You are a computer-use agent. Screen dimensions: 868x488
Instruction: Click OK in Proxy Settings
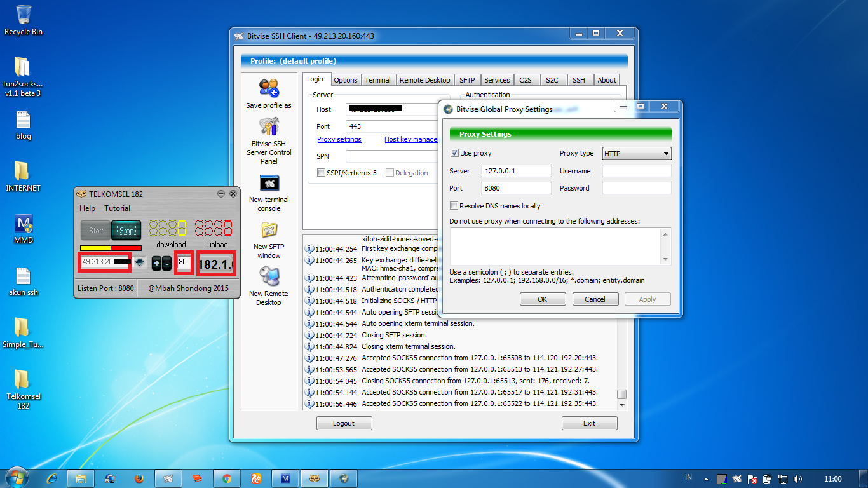pyautogui.click(x=542, y=299)
